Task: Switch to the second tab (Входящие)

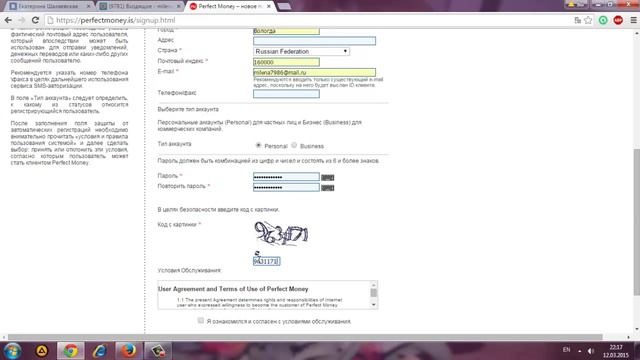Action: pos(140,6)
